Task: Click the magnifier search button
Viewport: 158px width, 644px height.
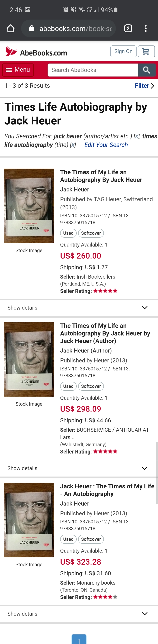Action: [147, 70]
